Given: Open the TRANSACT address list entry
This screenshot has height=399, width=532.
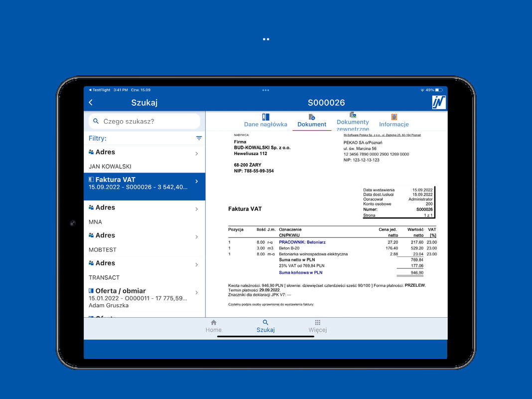Looking at the screenshot, I should point(142,270).
